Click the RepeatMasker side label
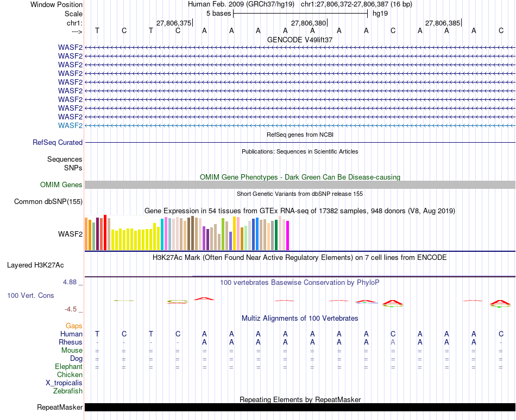The height and width of the screenshot is (420, 516). point(60,407)
